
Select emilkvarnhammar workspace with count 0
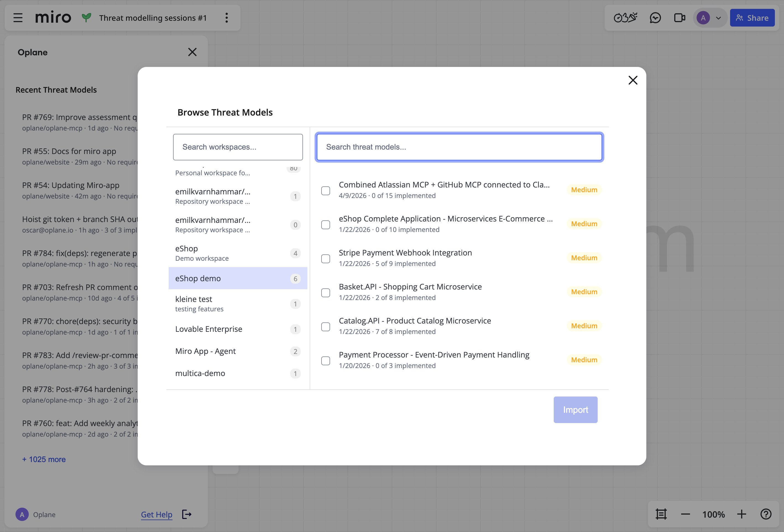(238, 225)
